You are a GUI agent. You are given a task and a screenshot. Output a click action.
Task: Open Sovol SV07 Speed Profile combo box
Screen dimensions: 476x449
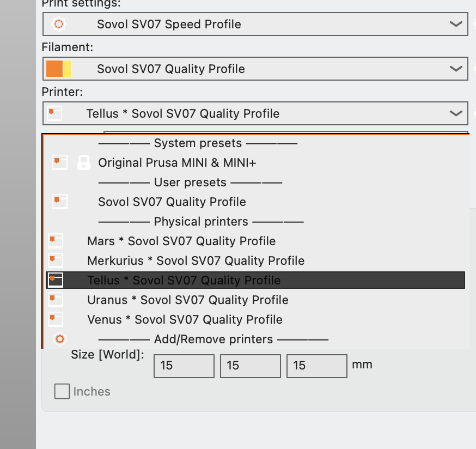click(x=255, y=24)
